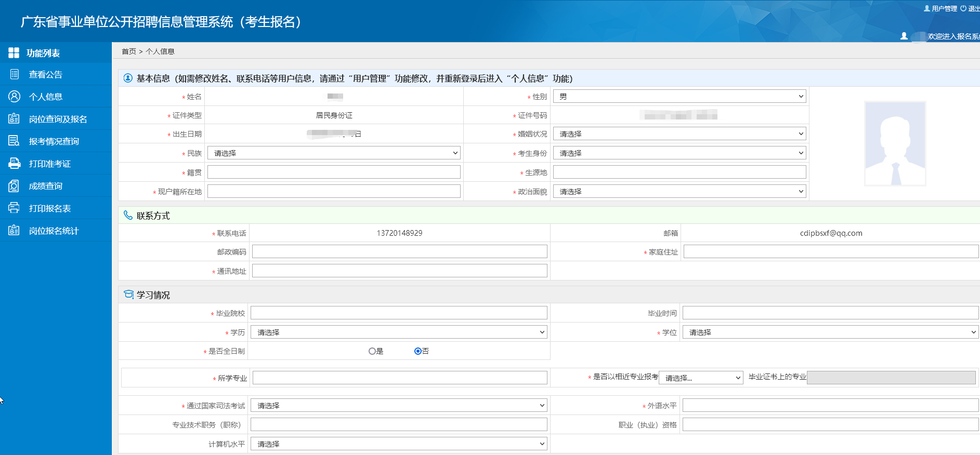980x455 pixels.
Task: Click the 查看公告 document icon in sidebar
Action: point(14,74)
